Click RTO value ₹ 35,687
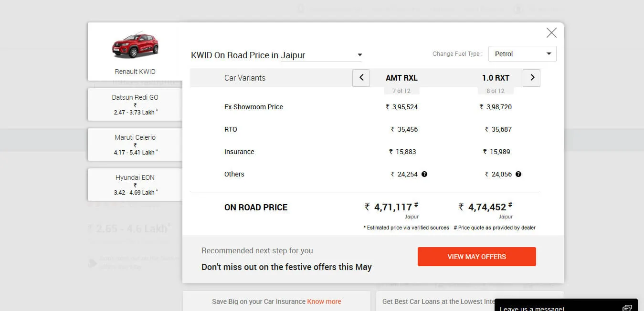This screenshot has width=644, height=311. 498,129
